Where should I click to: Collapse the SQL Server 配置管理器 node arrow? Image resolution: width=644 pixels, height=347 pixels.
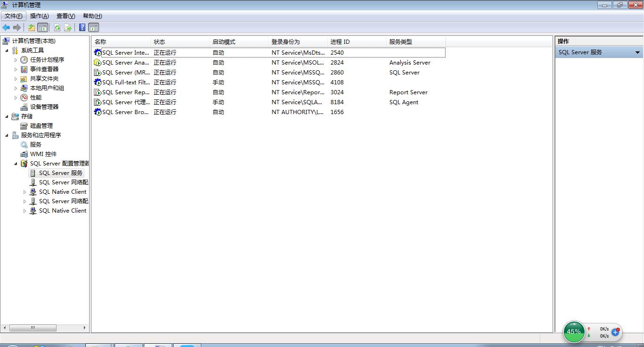click(16, 164)
